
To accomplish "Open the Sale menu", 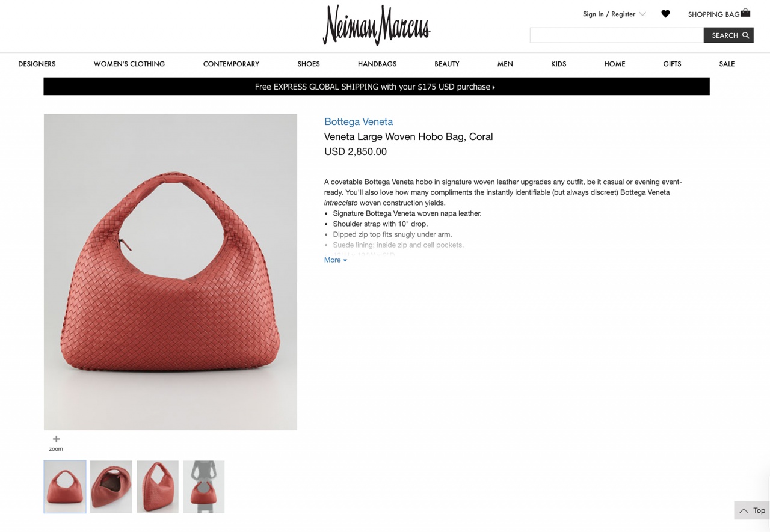I will pos(727,64).
